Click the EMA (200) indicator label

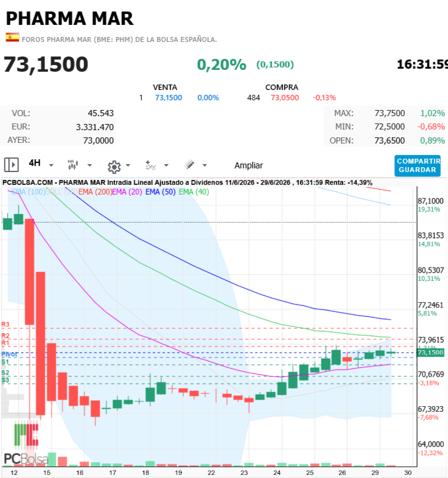[x=95, y=192]
